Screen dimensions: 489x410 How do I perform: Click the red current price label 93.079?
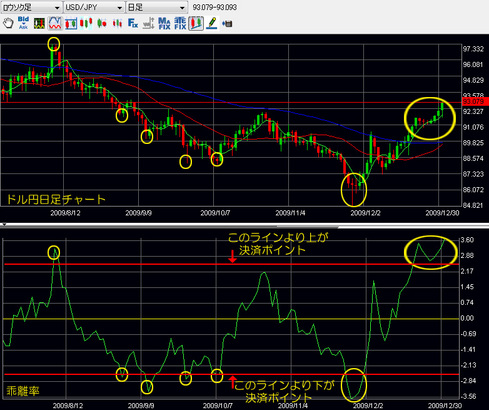tap(475, 102)
